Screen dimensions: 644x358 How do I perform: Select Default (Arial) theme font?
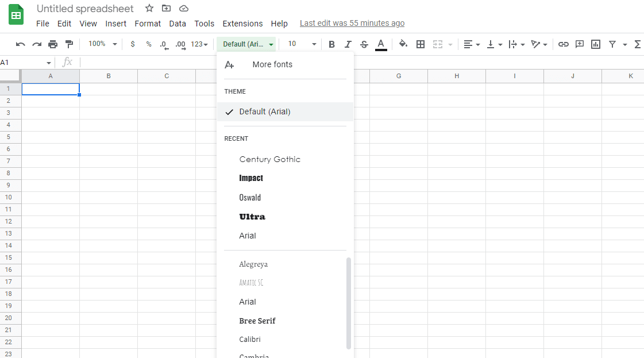coord(285,112)
